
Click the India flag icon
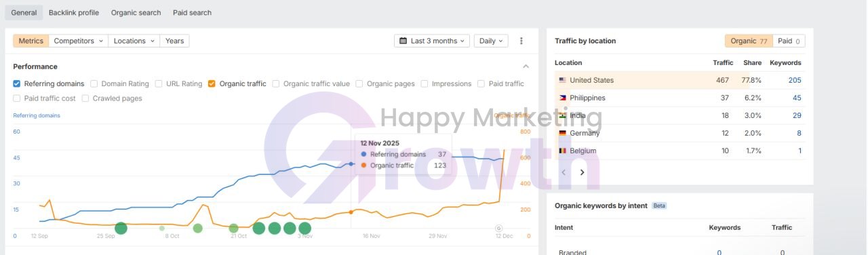point(562,115)
